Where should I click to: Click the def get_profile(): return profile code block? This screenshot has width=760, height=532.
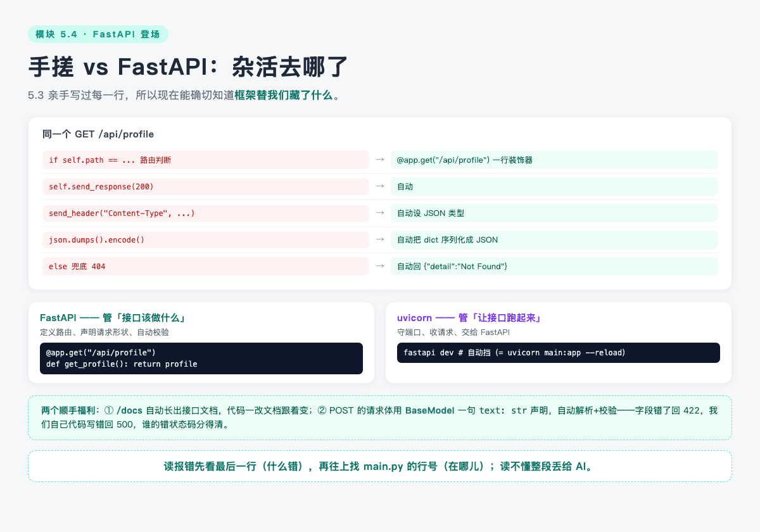201,358
